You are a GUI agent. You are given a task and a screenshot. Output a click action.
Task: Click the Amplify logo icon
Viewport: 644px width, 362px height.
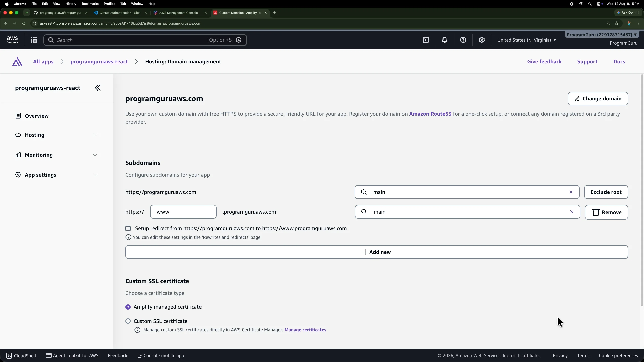point(17,62)
